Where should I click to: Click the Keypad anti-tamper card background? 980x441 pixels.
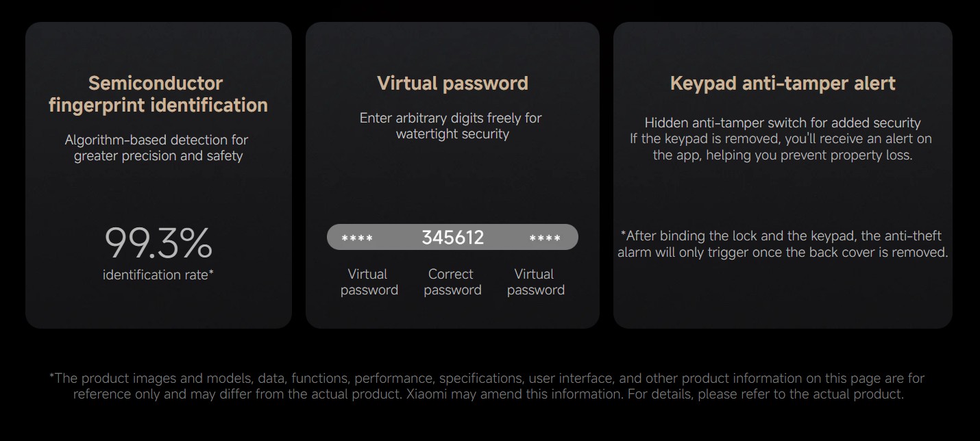783,294
